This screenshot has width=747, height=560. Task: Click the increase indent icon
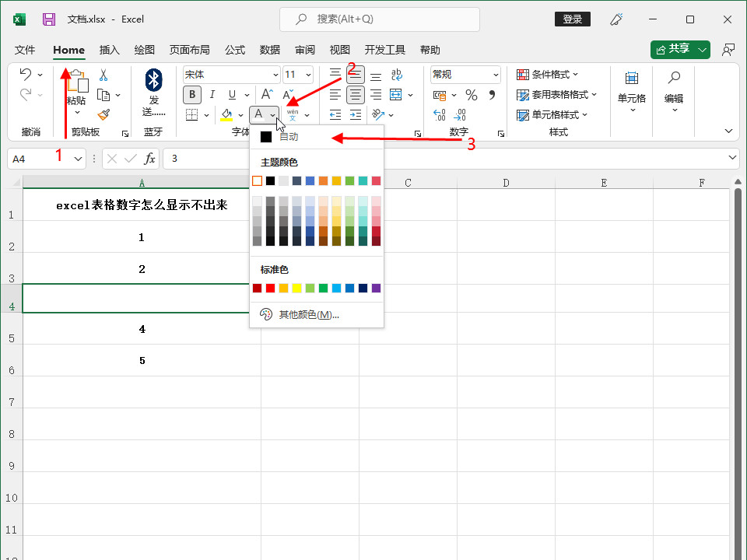tap(356, 115)
